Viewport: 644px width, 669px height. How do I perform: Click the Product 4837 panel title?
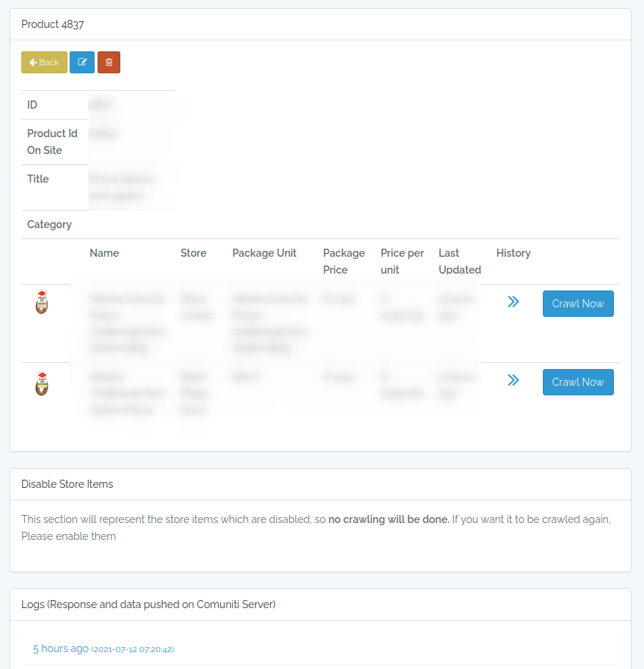[53, 23]
